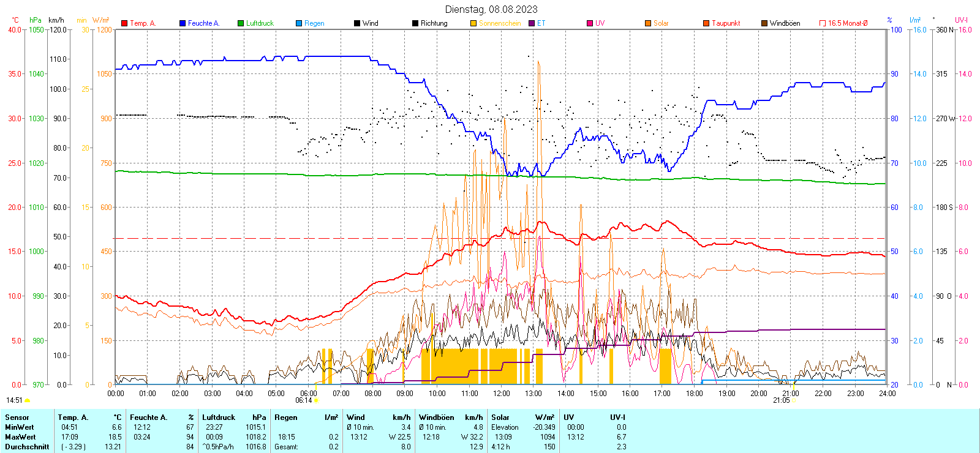
Task: Click the sunset sun icon at 21:05
Action: coord(794,400)
